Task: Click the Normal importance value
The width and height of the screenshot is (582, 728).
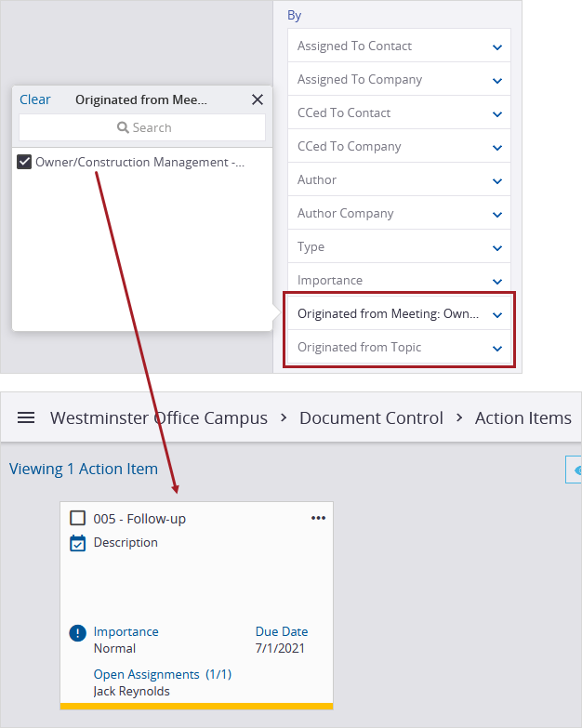Action: point(114,648)
